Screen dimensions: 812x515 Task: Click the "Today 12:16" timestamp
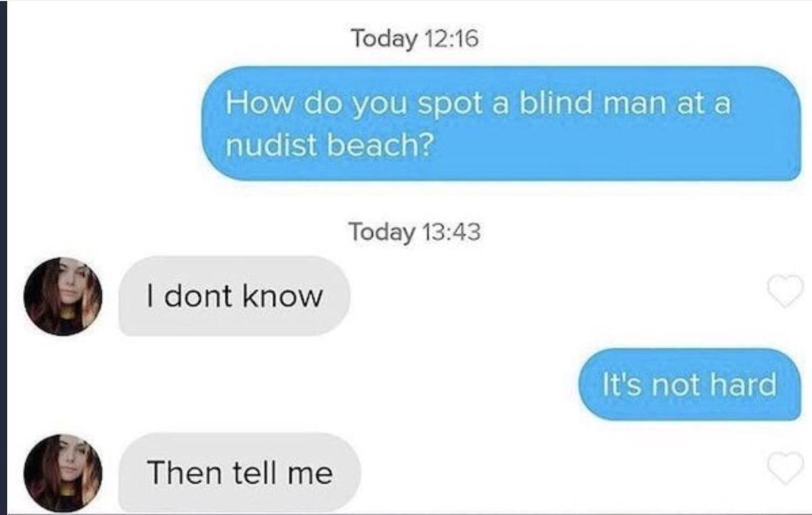(x=414, y=39)
